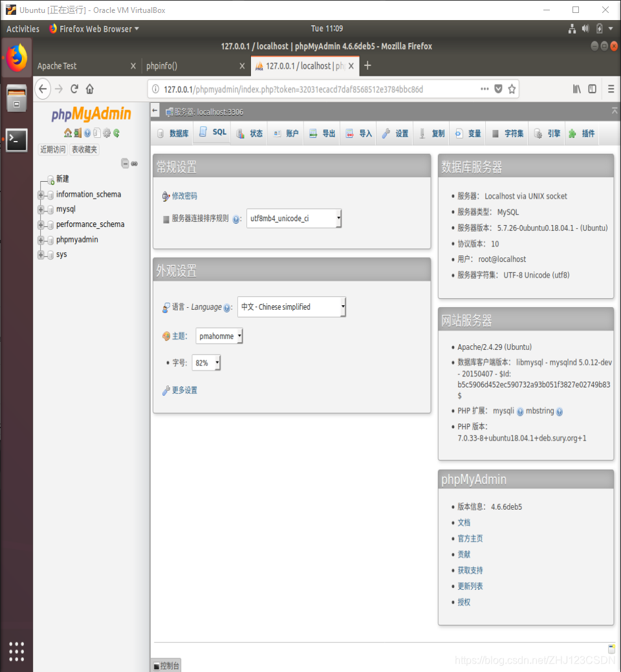Viewport: 621px width, 672px height.
Task: Click the Firefox home button
Action: [x=89, y=89]
